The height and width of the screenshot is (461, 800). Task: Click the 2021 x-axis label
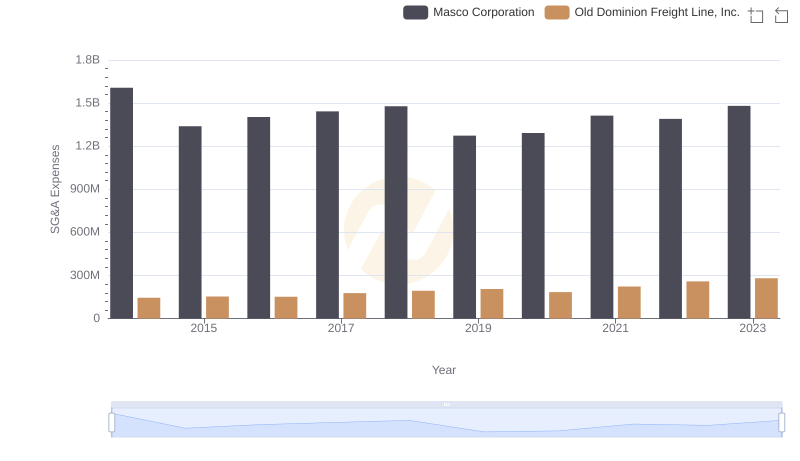615,328
